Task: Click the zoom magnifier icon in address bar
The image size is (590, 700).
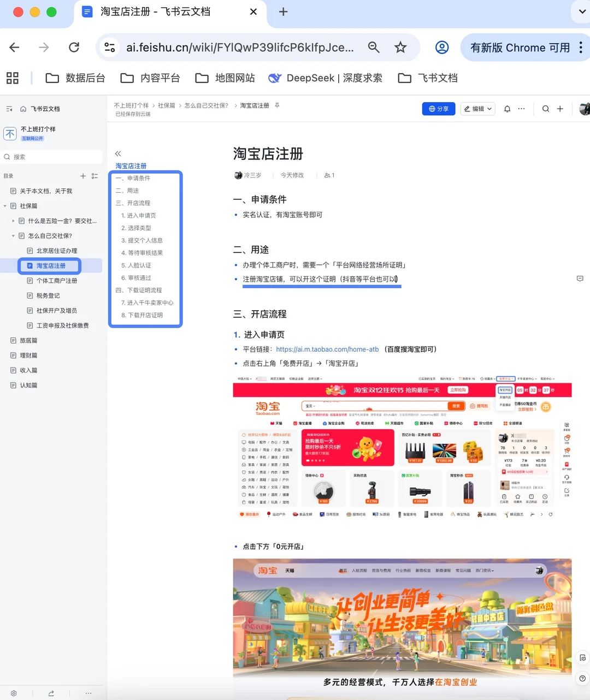Action: [x=374, y=48]
